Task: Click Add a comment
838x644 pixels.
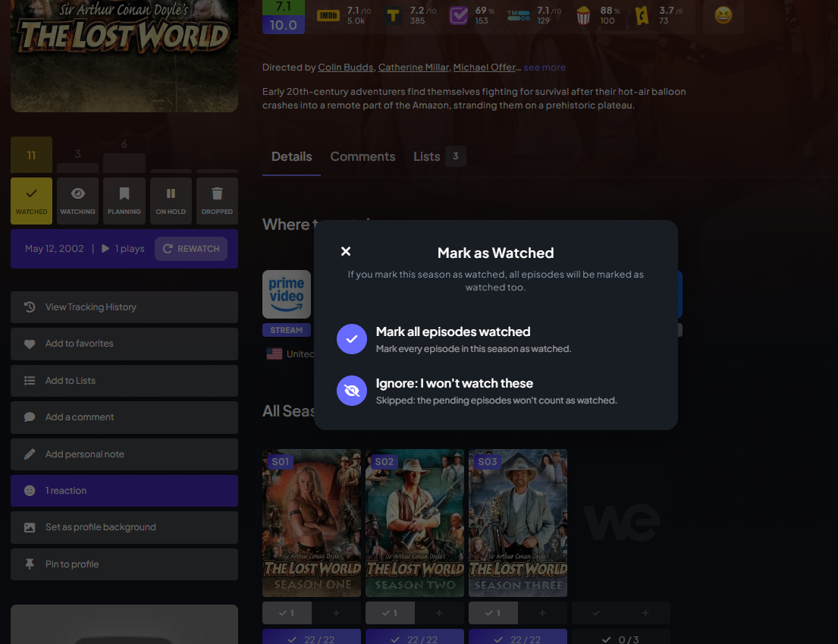Action: [x=124, y=417]
